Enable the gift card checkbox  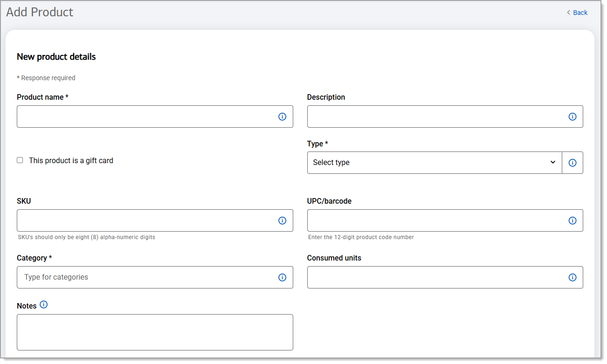pos(20,160)
